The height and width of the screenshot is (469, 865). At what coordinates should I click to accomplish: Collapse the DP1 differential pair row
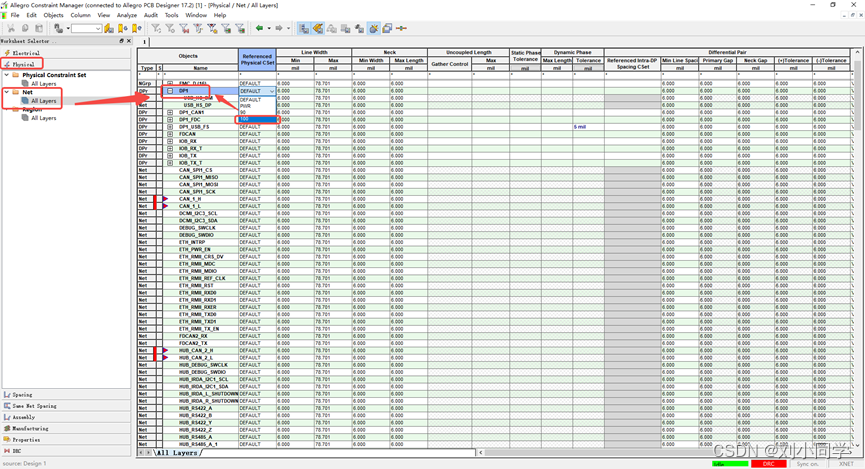tap(171, 91)
